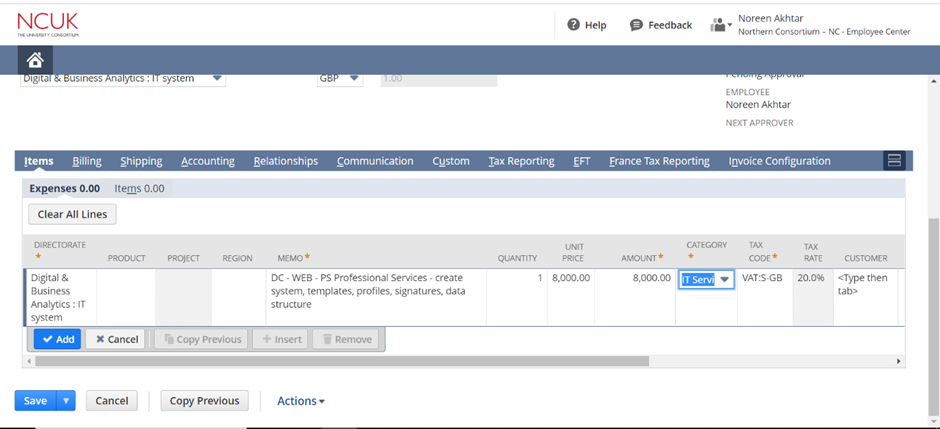Screen dimensions: 940x429
Task: Select the Items 0.00 subtab
Action: click(x=139, y=188)
